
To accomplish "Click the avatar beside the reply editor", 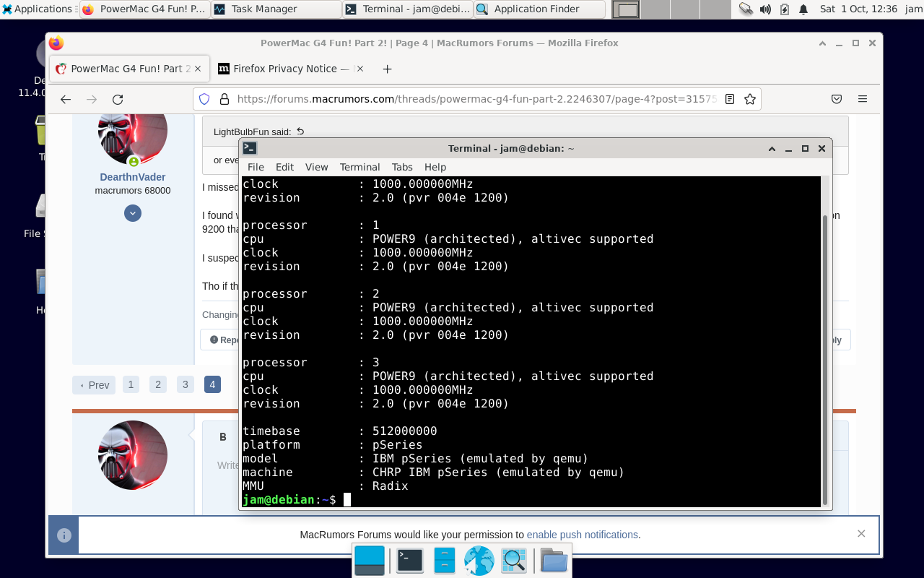I will [133, 455].
